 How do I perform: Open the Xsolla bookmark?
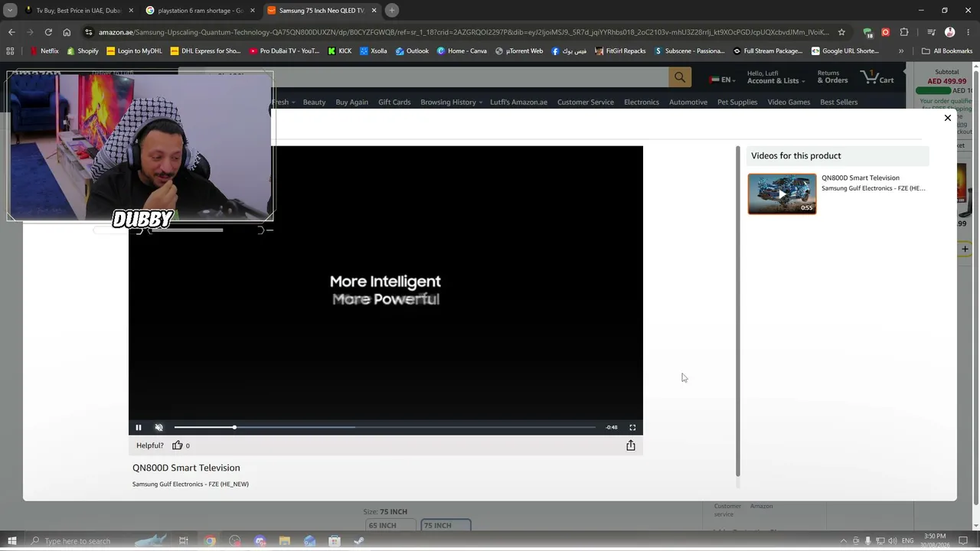pos(373,51)
